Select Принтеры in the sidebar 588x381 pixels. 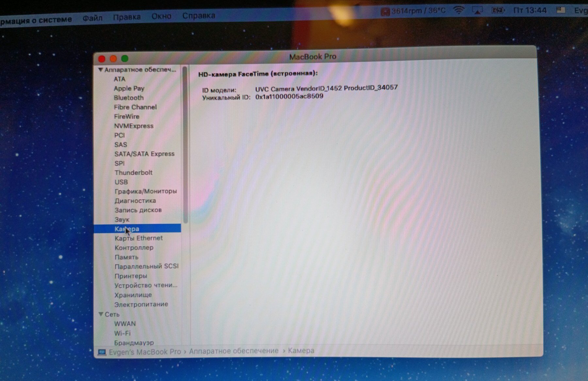[x=131, y=276]
